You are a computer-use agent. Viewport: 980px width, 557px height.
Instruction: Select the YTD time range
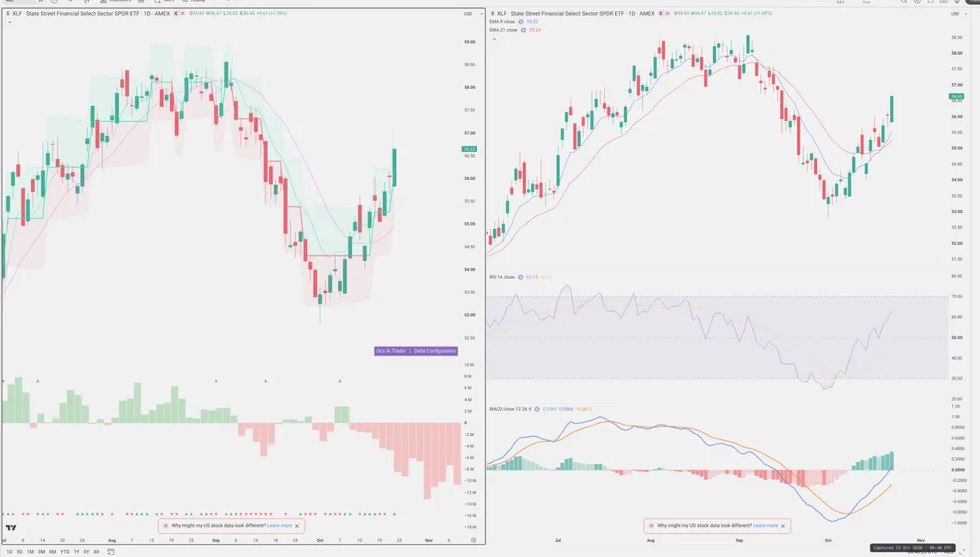click(x=65, y=552)
